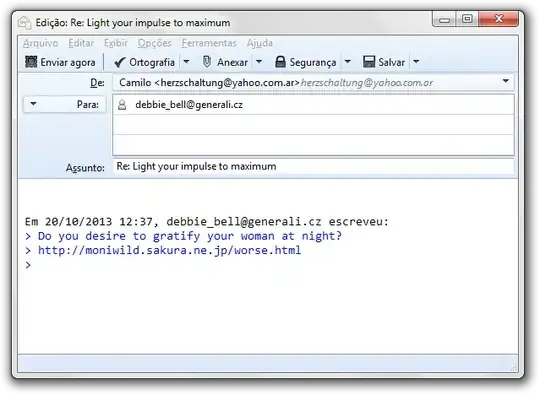Image resolution: width=540 pixels, height=395 pixels.
Task: Click the Salvar button label
Action: (392, 62)
